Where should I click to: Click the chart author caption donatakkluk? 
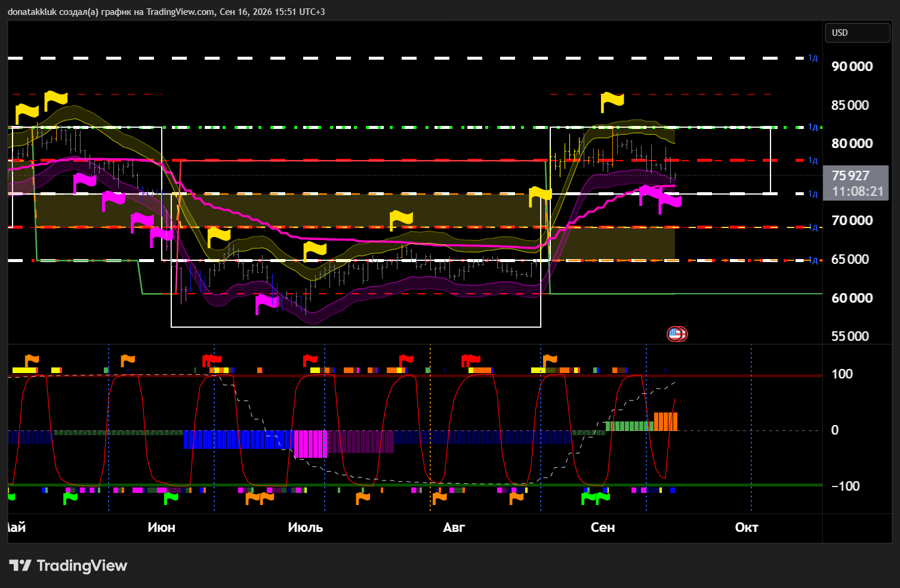(32, 12)
